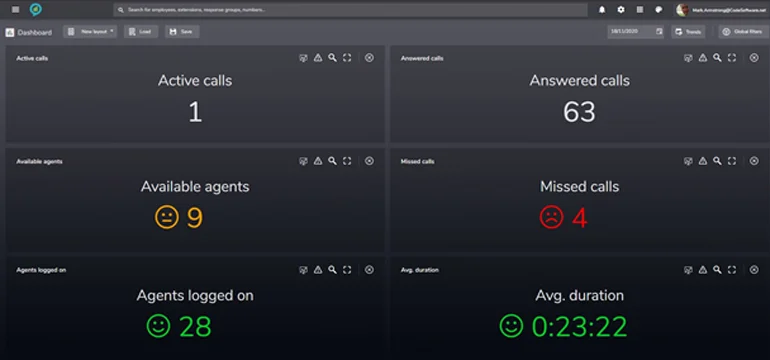Open the Mark Armstrong user avatar
This screenshot has width=770, height=360.
click(x=682, y=10)
